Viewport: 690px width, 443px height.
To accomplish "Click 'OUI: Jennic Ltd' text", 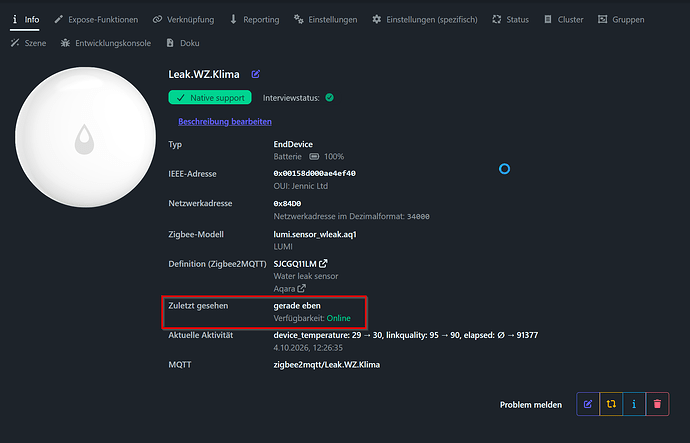I will click(301, 186).
